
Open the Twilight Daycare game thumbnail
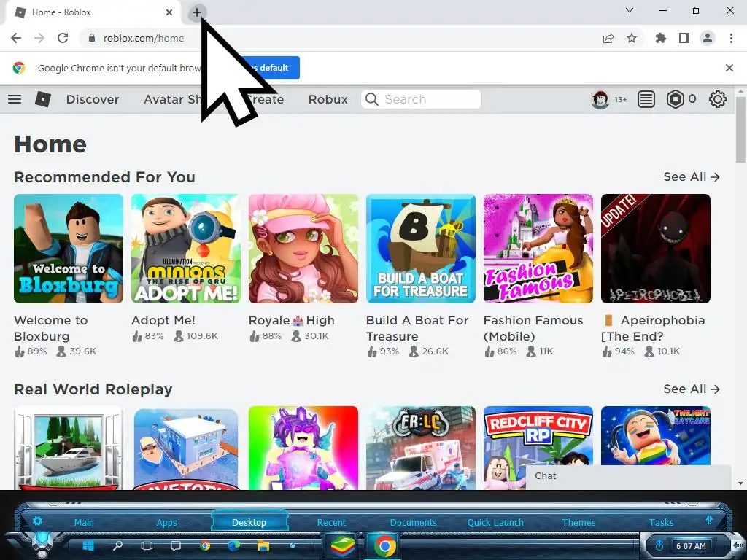656,436
